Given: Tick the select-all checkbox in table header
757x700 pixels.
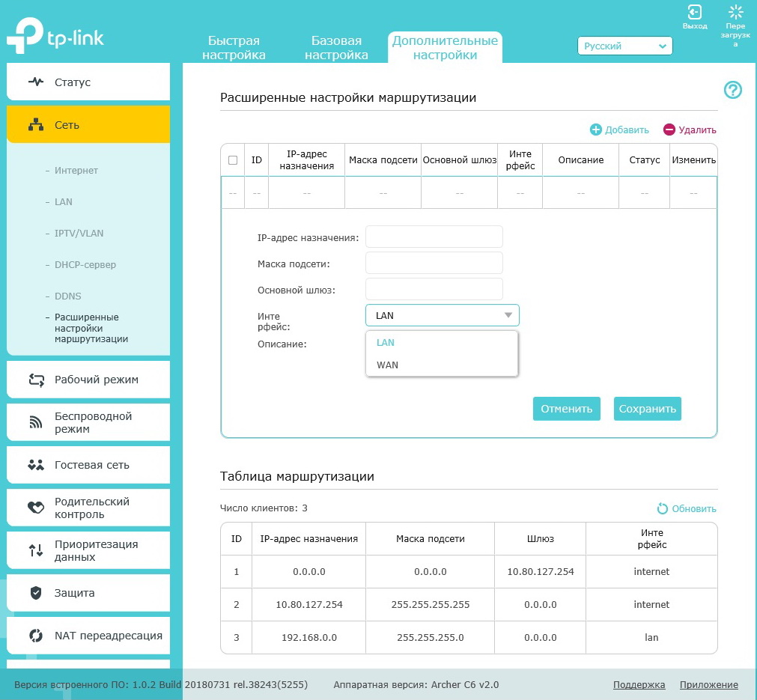Looking at the screenshot, I should [x=233, y=160].
